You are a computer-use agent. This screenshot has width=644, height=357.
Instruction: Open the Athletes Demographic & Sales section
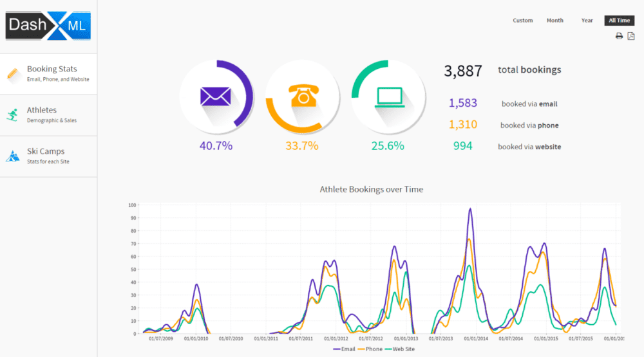[x=52, y=114]
